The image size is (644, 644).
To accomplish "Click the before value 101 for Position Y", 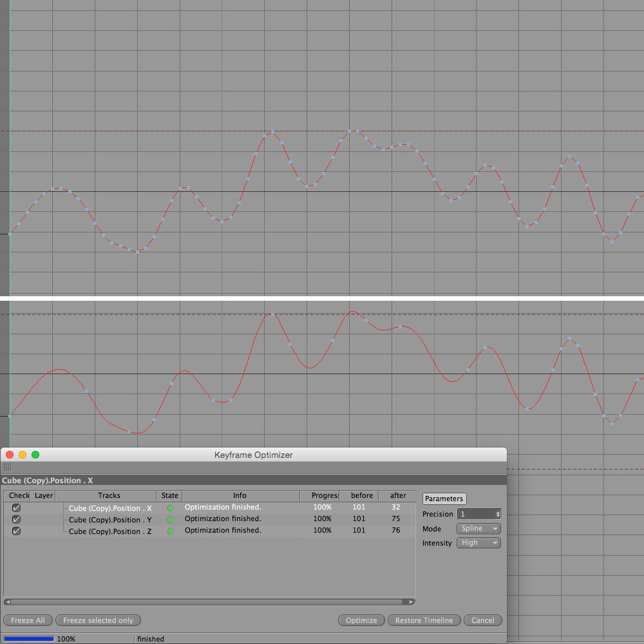I will (359, 518).
